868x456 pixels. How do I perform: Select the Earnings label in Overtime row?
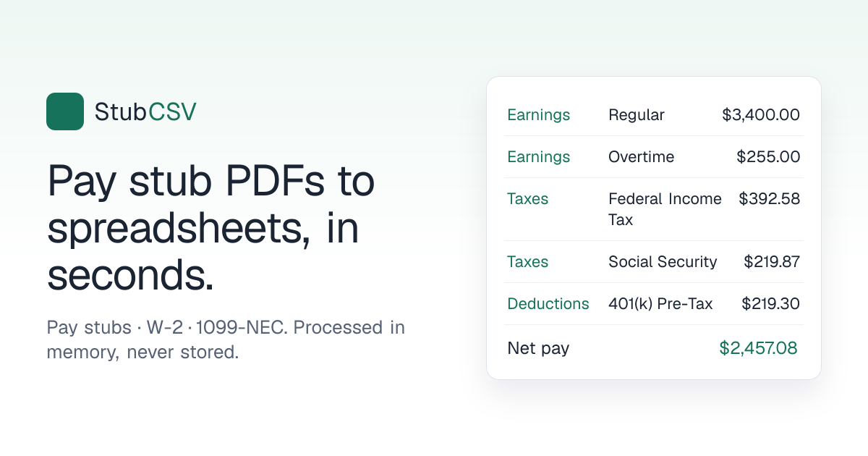[539, 157]
